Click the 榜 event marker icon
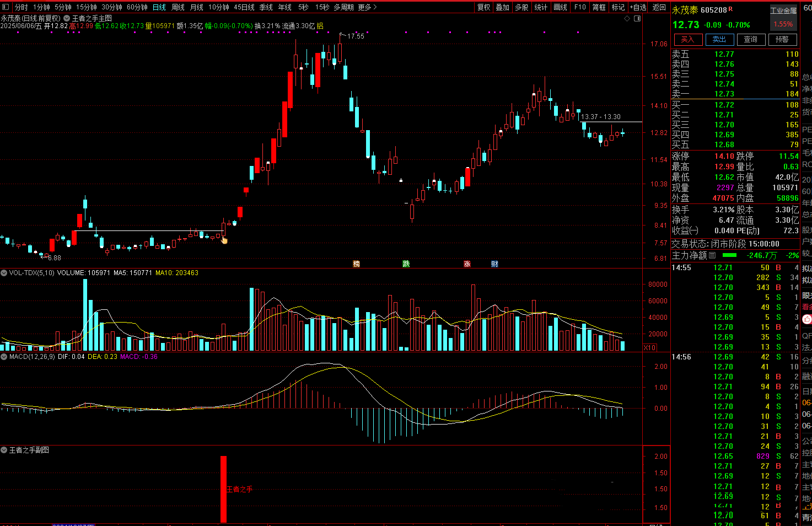Image resolution: width=812 pixels, height=526 pixels. 356,264
